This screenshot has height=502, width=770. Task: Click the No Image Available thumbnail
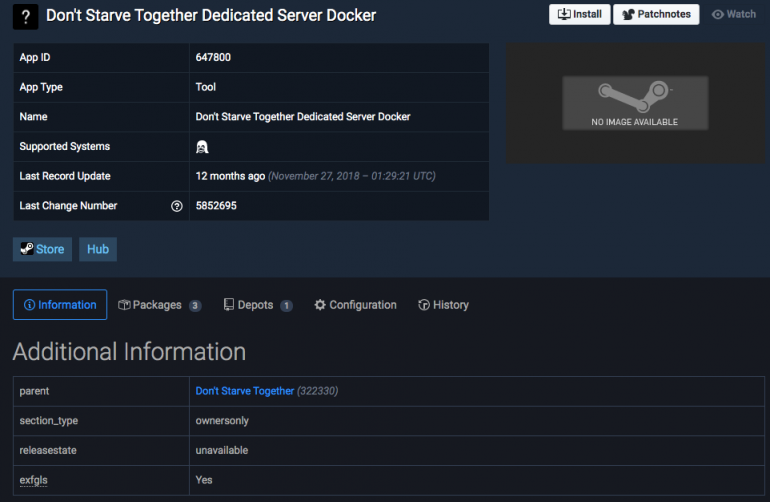click(x=635, y=103)
